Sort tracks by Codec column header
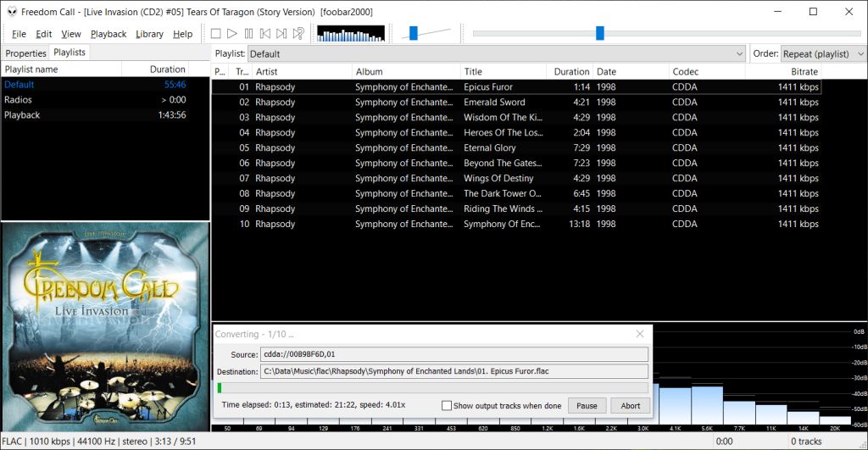Viewport: 868px width, 450px height. coord(706,71)
